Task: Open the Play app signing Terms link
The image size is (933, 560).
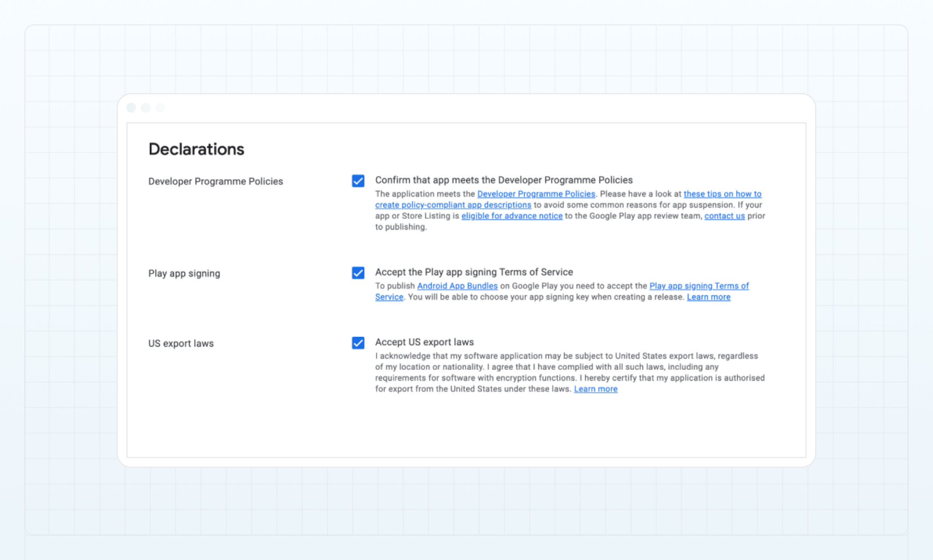Action: point(699,286)
